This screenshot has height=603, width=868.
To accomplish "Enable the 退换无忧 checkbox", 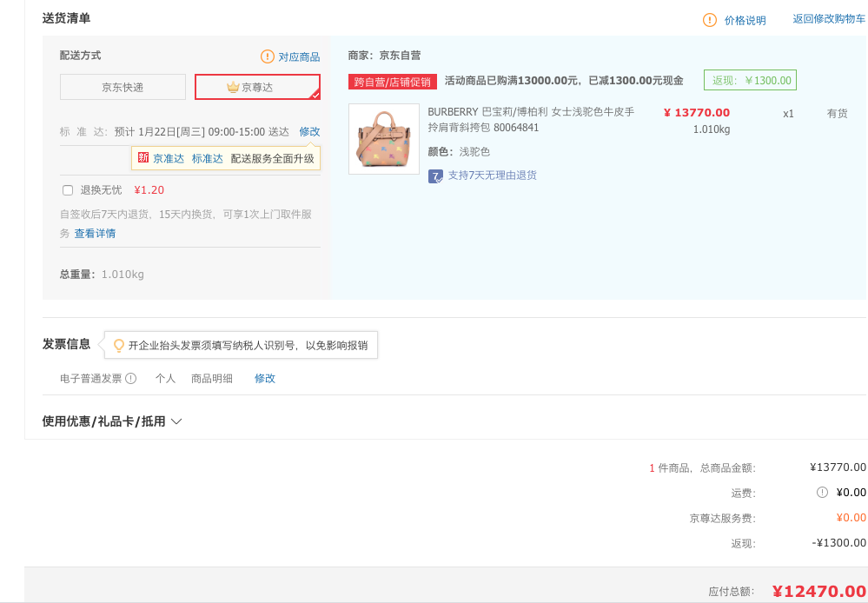I will point(68,190).
